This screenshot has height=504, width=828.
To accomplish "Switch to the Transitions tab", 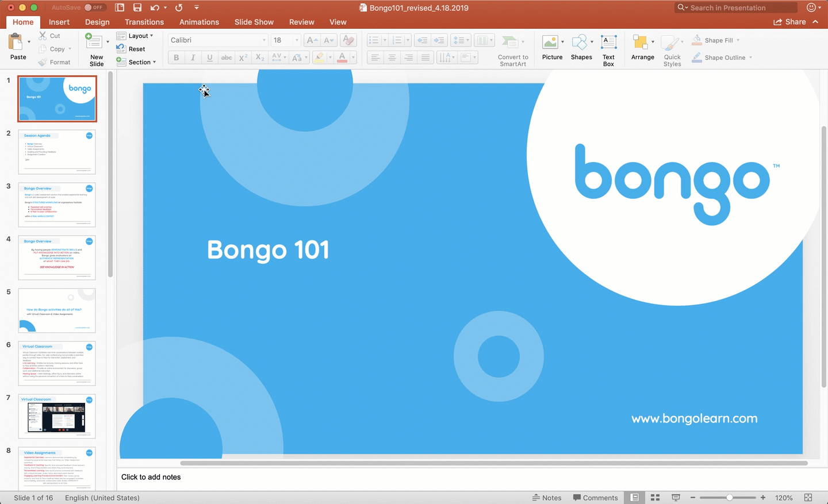I will 144,22.
